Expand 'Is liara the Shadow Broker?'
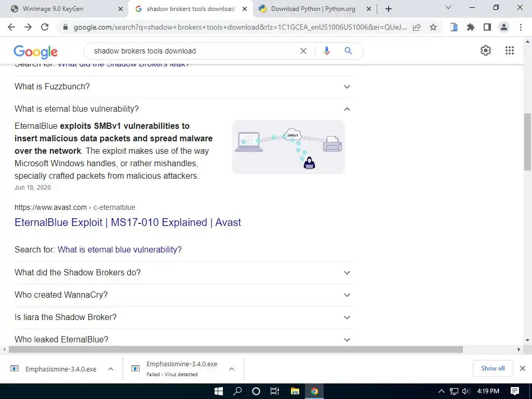 coord(183,317)
